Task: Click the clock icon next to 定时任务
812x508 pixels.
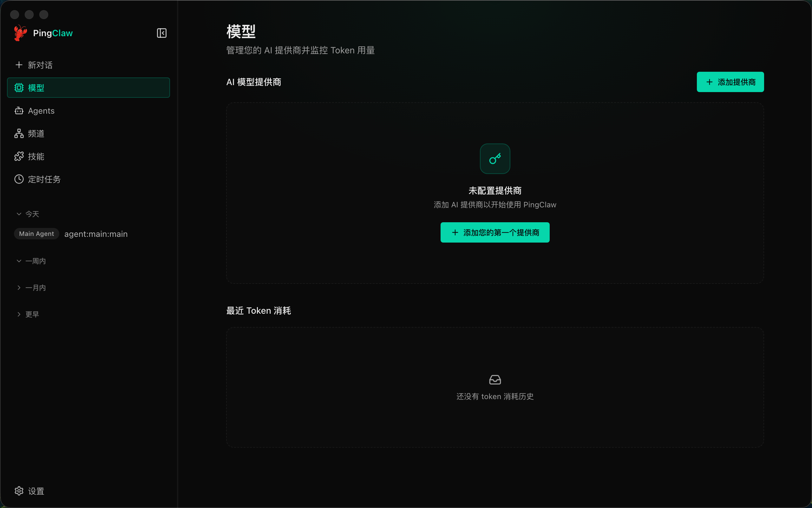Action: (x=19, y=179)
